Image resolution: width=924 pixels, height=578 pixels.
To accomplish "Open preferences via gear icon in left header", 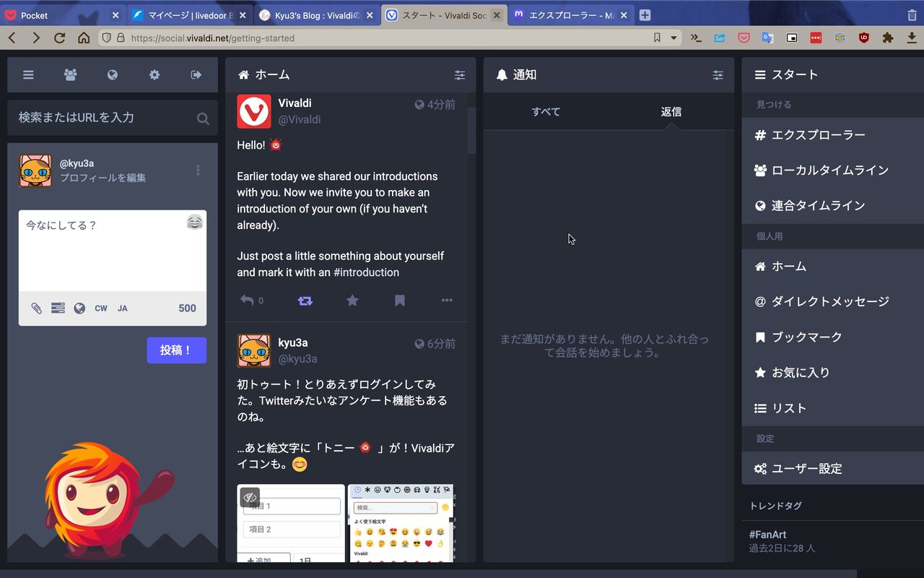I will coord(154,74).
